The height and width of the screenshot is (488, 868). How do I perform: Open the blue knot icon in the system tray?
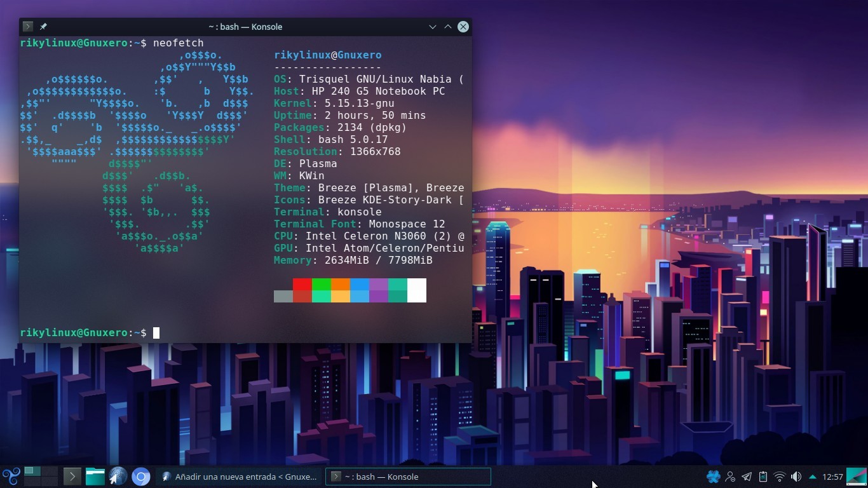point(714,477)
